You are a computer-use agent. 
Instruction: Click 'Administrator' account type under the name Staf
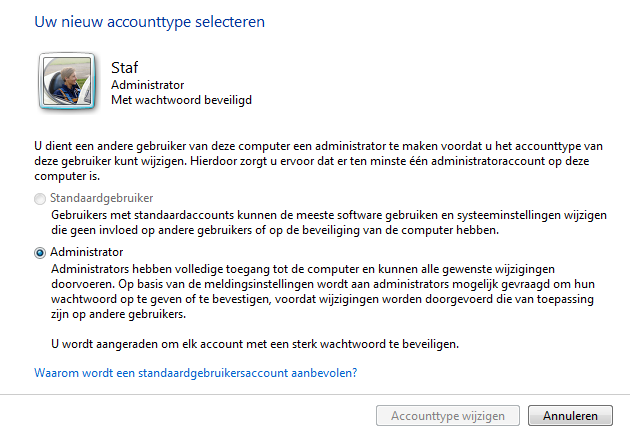147,85
